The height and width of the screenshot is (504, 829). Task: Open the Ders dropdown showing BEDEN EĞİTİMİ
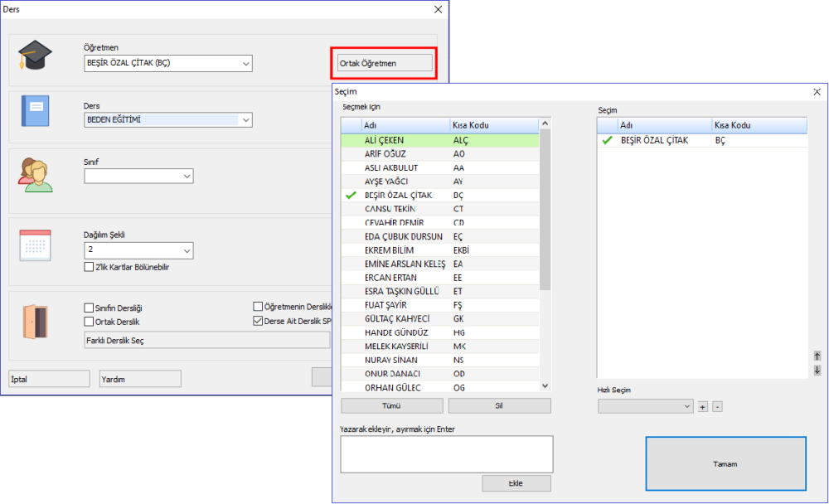click(x=246, y=120)
